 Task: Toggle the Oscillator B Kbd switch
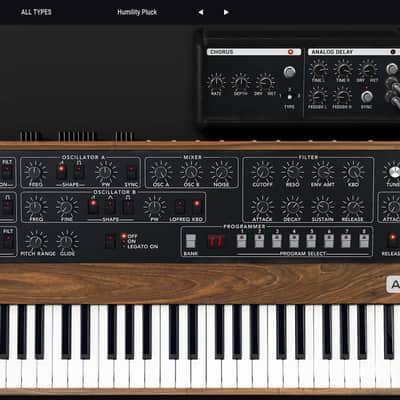click(197, 207)
